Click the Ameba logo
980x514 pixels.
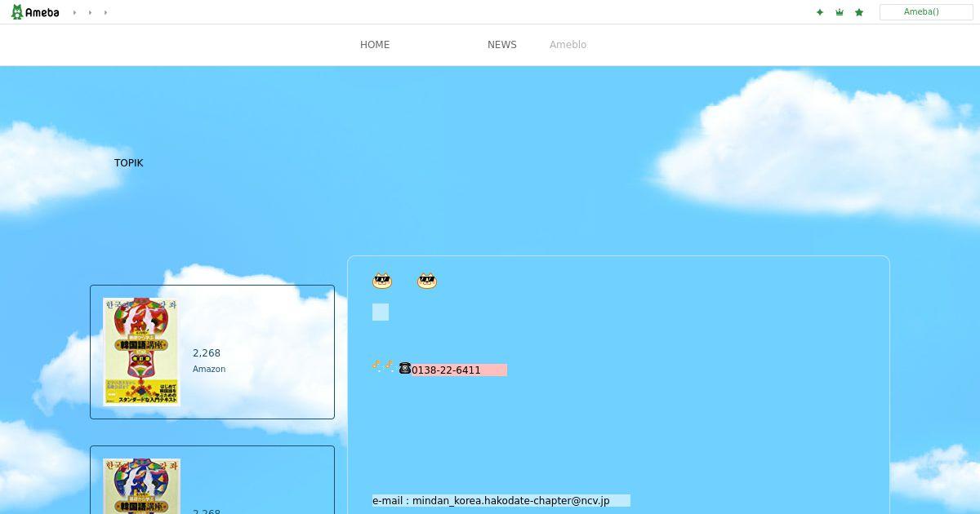(35, 12)
